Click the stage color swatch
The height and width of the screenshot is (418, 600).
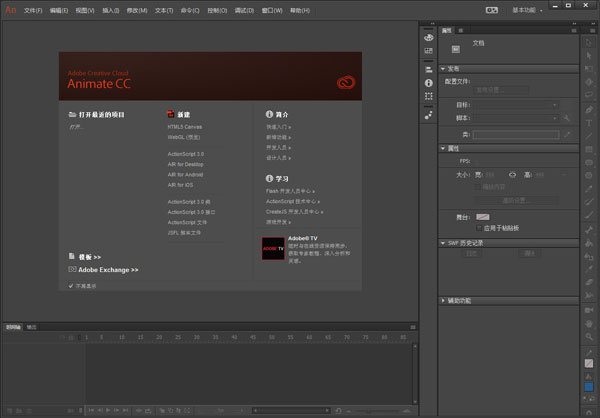pyautogui.click(x=483, y=217)
